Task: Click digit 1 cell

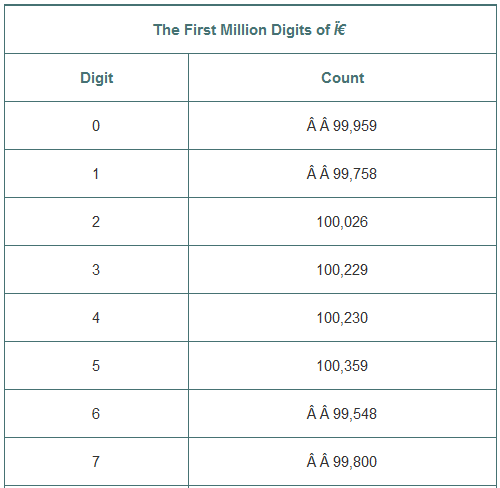Action: [x=96, y=174]
